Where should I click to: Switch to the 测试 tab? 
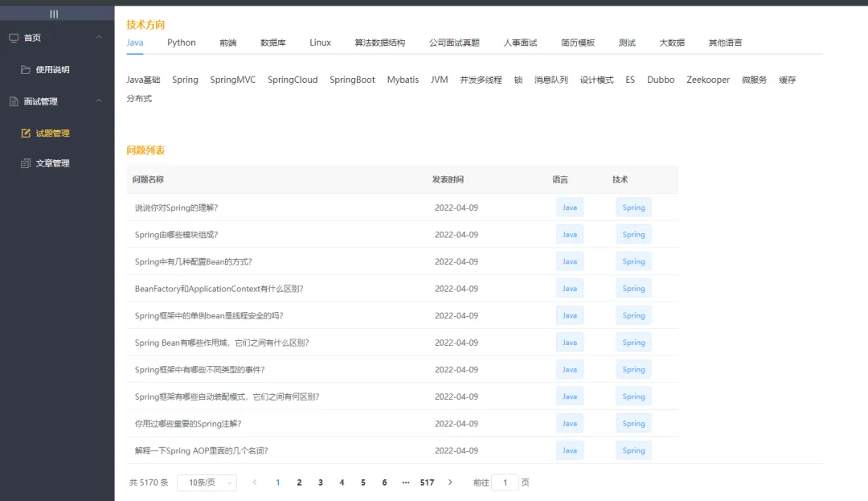pyautogui.click(x=627, y=43)
